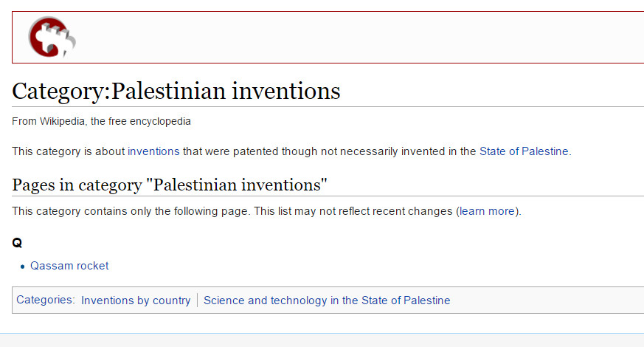Image resolution: width=644 pixels, height=347 pixels.
Task: Click the "Pages in category" section heading
Action: (170, 185)
